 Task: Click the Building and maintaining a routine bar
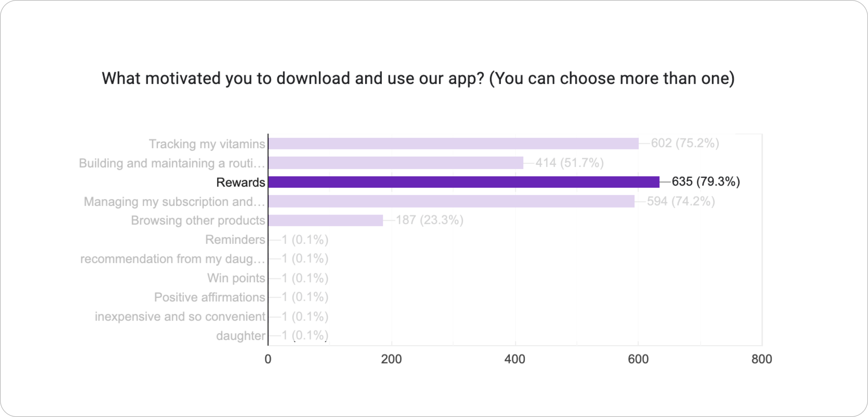click(x=396, y=163)
